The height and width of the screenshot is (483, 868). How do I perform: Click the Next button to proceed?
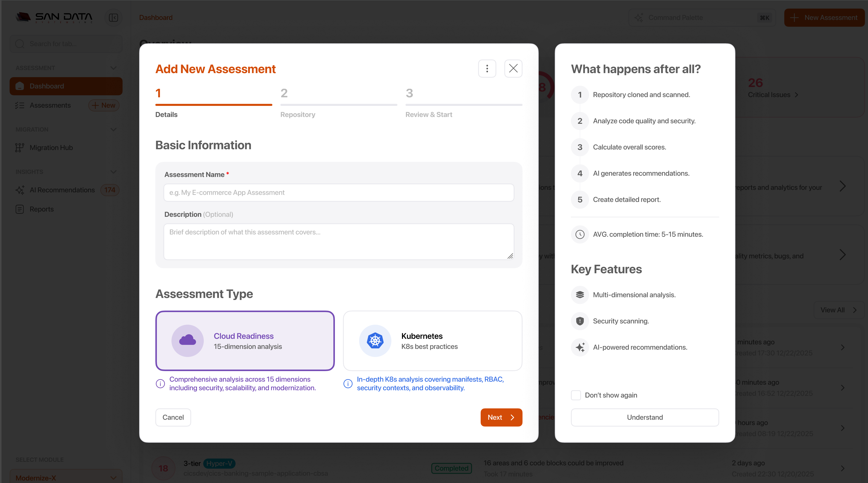point(501,417)
